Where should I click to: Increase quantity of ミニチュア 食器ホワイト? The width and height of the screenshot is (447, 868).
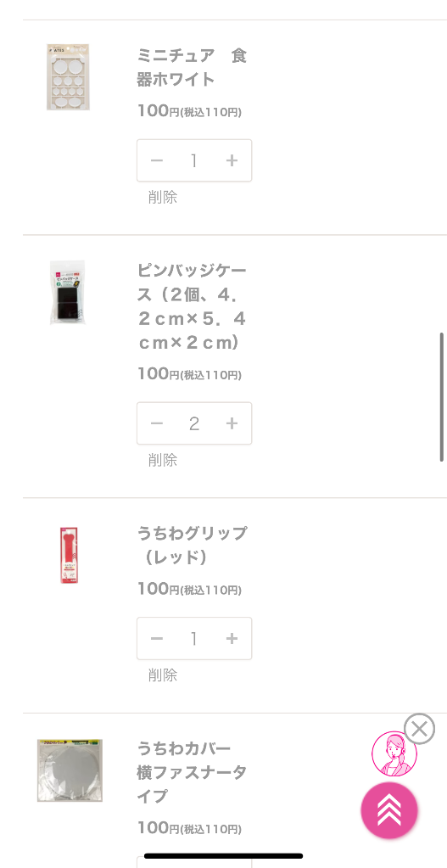click(232, 160)
